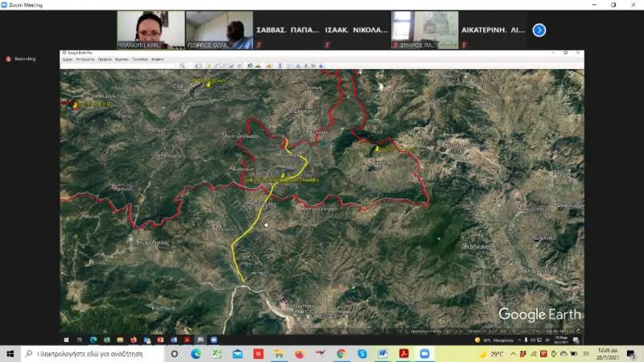
Task: Click Acrobat icon in the shared screen taskbar
Action: click(x=187, y=339)
